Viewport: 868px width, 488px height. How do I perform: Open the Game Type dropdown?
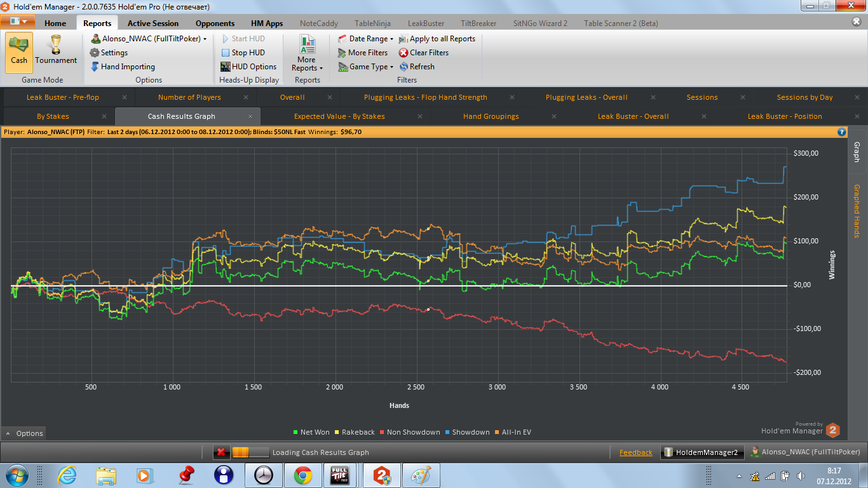[366, 67]
